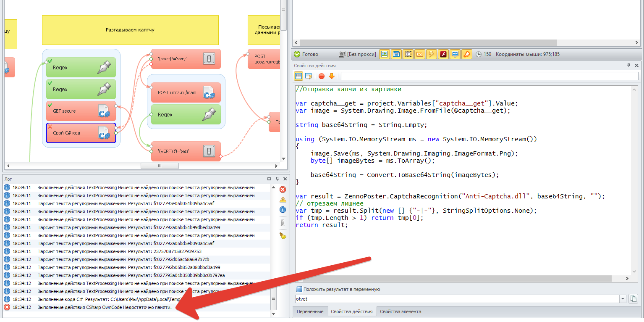The image size is (644, 322).
Task: Open otvet variable dropdown
Action: point(623,299)
